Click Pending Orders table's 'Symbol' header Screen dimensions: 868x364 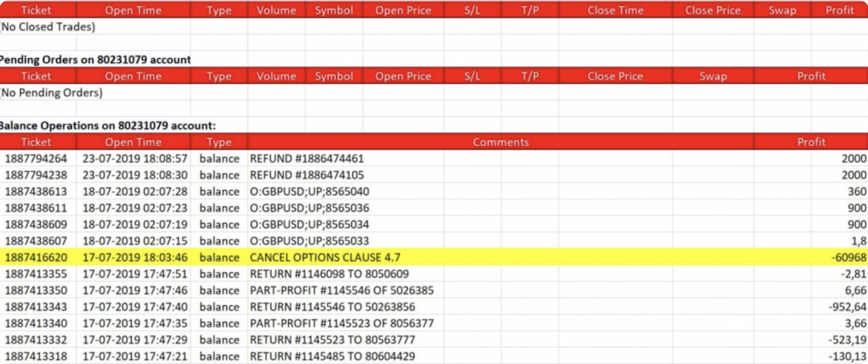pos(333,76)
